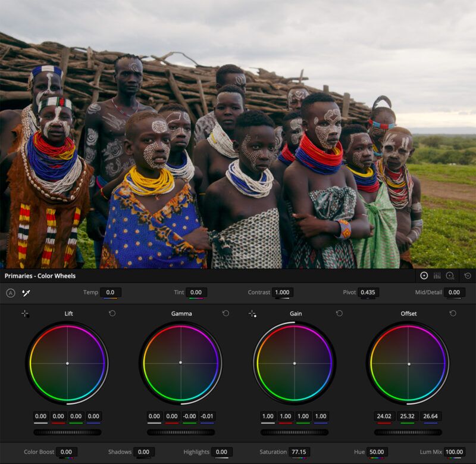Click the Saturation label

coord(273,452)
